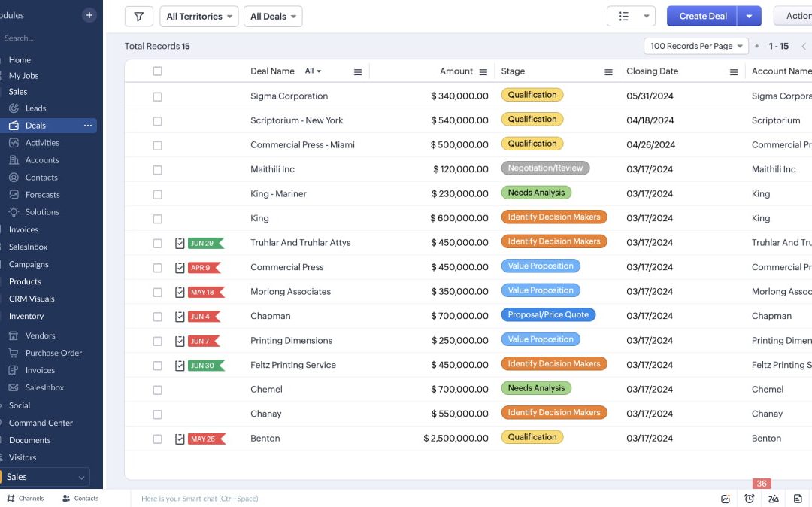This screenshot has width=812, height=507.
Task: Open Channels in the bottom bar
Action: tap(26, 498)
